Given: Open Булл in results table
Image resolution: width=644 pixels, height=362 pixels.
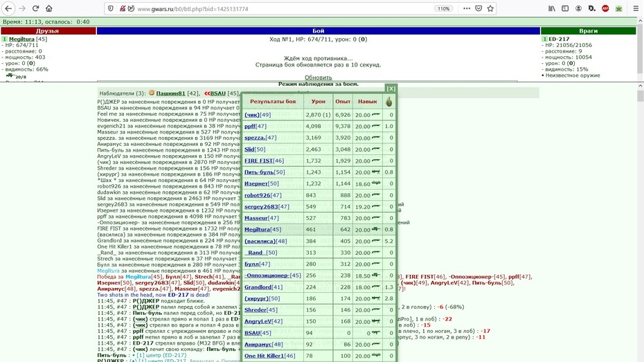Looking at the screenshot, I should tap(251, 264).
